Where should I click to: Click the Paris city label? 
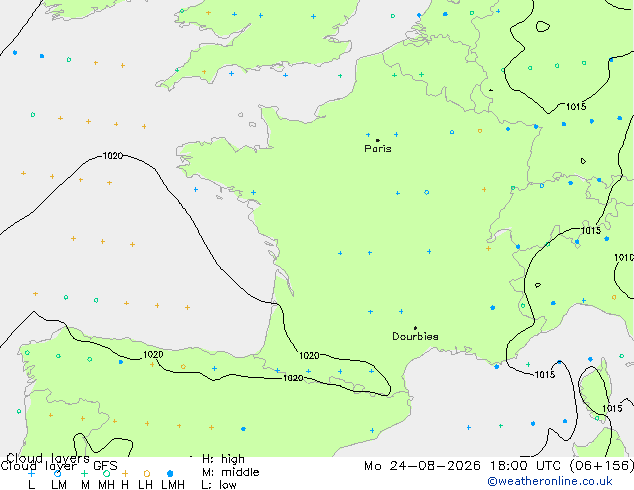pyautogui.click(x=378, y=148)
